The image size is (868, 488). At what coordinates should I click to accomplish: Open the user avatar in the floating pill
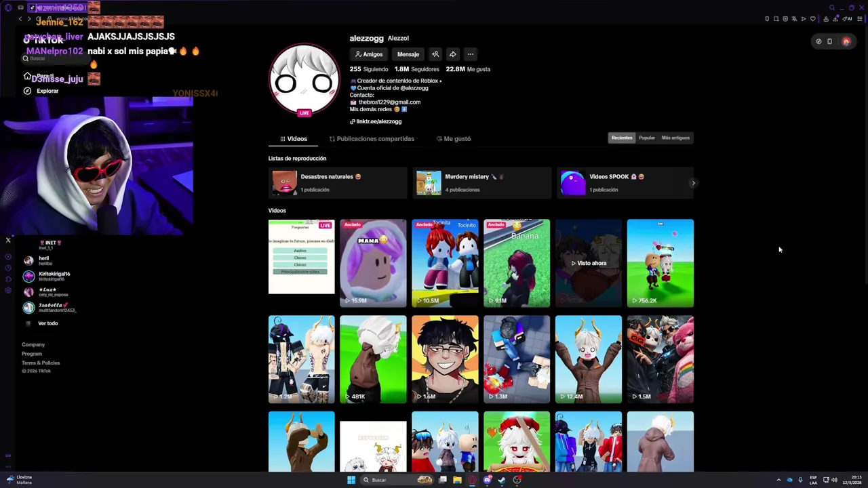(x=846, y=41)
